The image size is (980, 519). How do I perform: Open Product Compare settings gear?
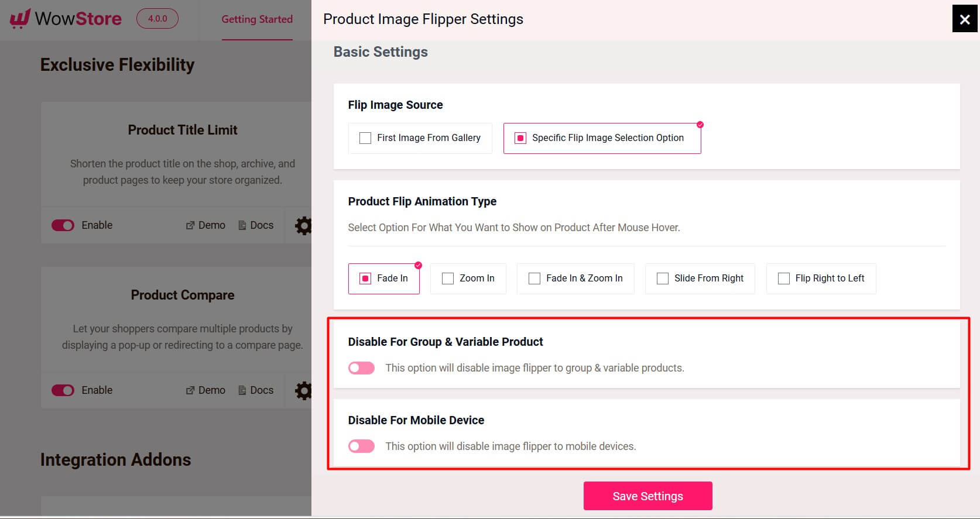tap(303, 390)
